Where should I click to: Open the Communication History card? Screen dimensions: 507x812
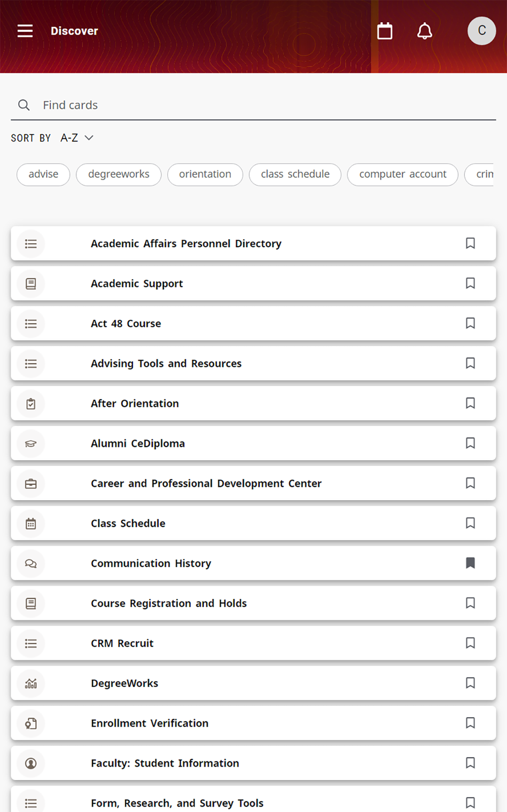click(253, 563)
